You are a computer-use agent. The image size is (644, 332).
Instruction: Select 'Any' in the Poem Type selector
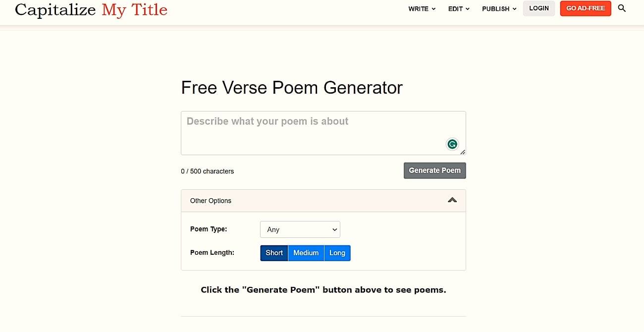click(x=300, y=229)
